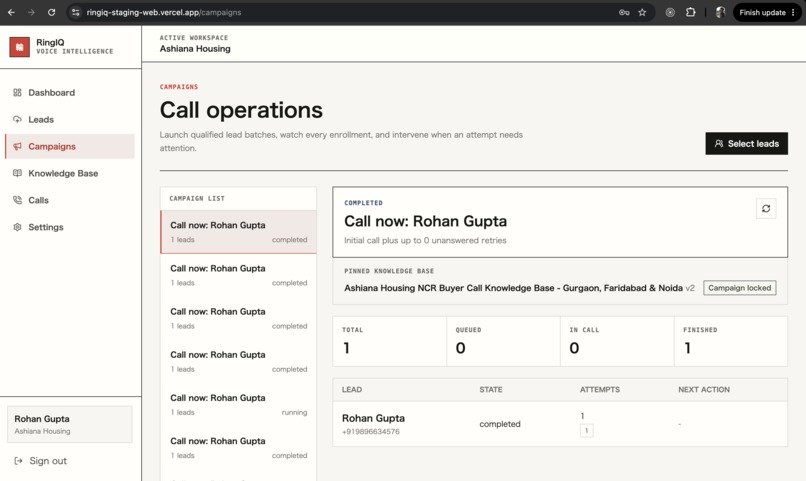The image size is (806, 481).
Task: Click the STATE column header
Action: 490,390
